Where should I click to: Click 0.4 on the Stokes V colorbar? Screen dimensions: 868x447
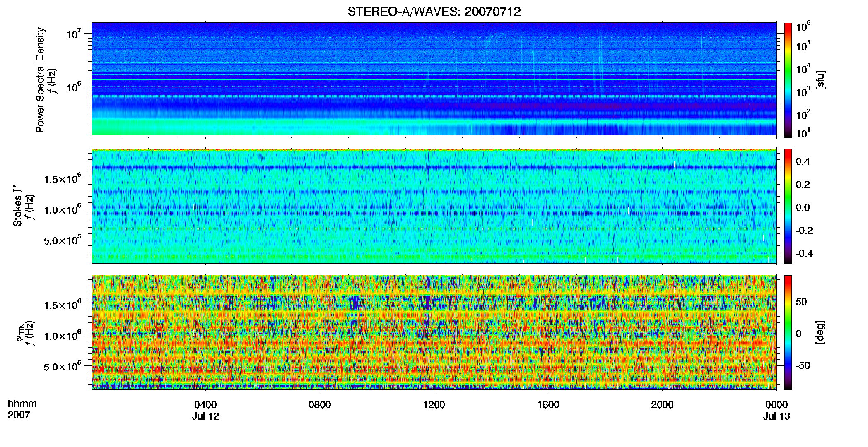pos(803,161)
